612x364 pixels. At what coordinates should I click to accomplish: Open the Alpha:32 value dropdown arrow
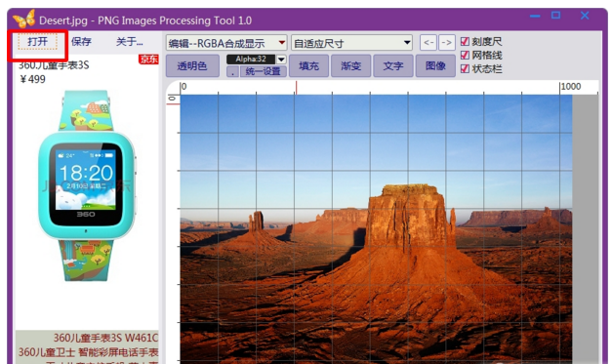coord(281,60)
